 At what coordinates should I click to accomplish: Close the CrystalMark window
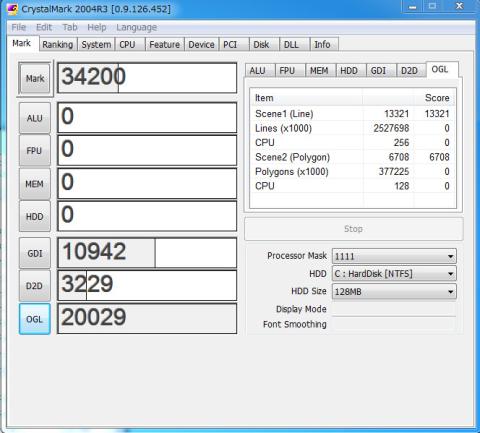pyautogui.click(x=459, y=7)
